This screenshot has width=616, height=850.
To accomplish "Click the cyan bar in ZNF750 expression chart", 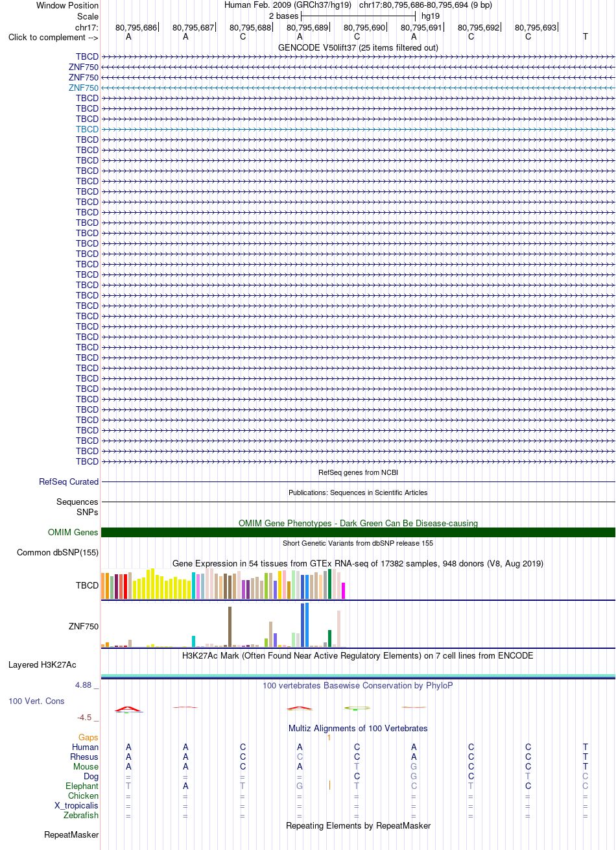I will coord(194,641).
